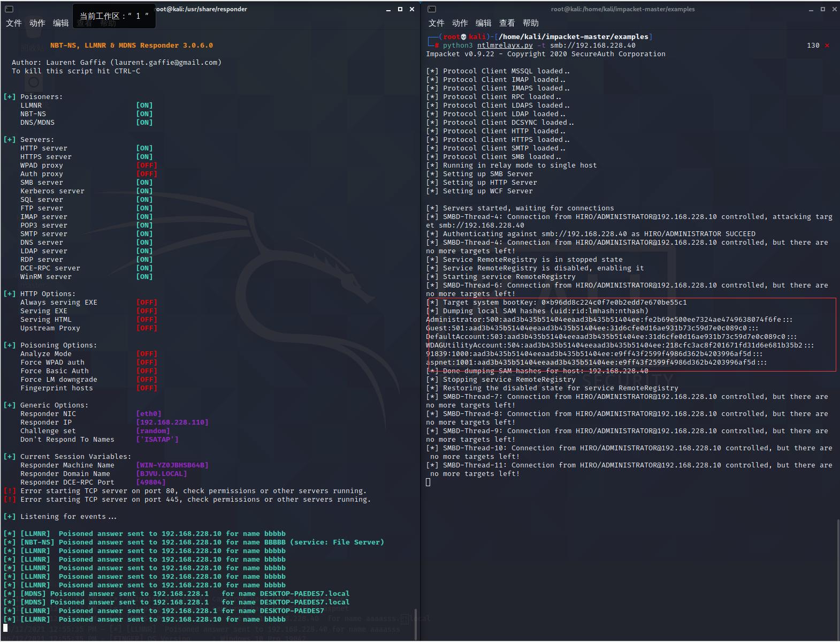Screen dimensions: 840x642
Task: Click 'Protocol Client MSSQL loaded' line
Action: [498, 71]
